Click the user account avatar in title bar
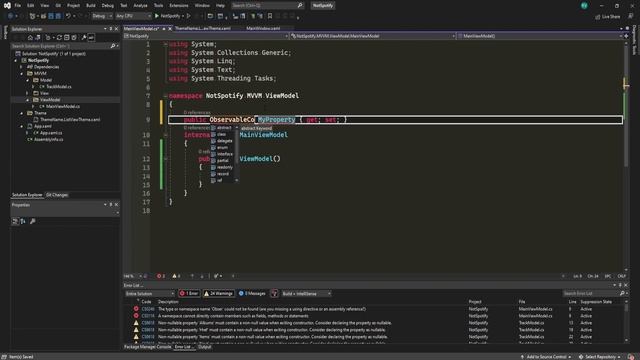Viewport: 640px width, 360px height. click(x=584, y=6)
